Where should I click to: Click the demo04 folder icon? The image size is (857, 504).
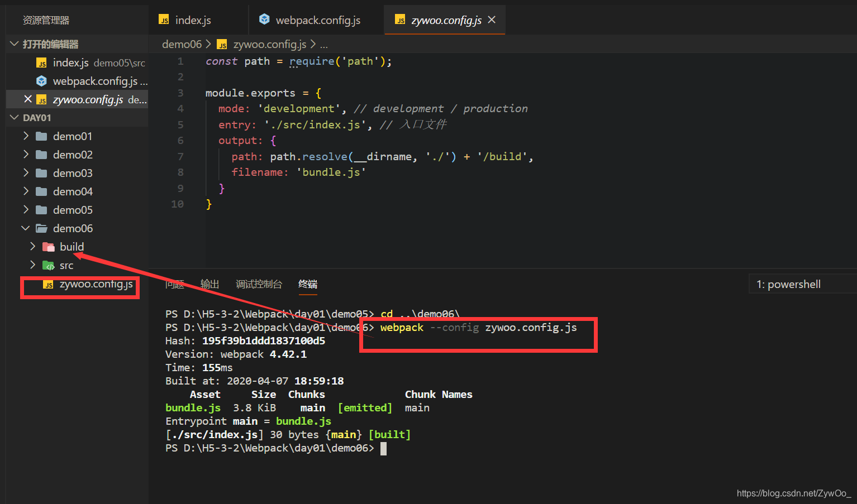pos(41,191)
